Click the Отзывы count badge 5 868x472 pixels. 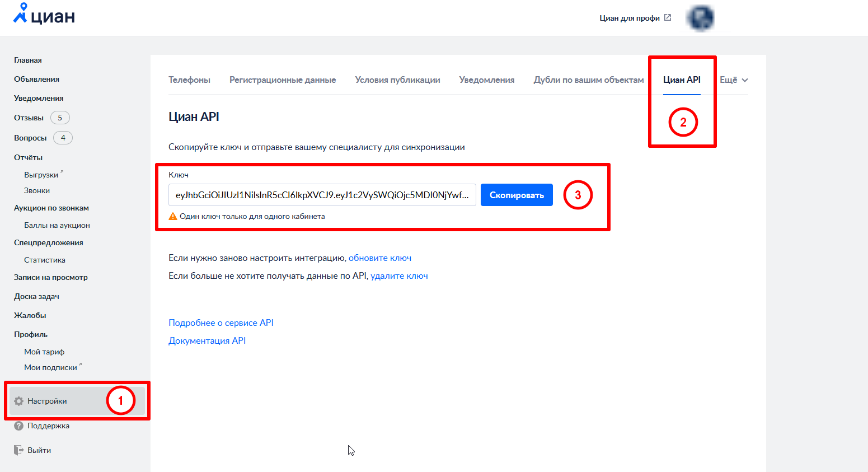click(x=60, y=118)
